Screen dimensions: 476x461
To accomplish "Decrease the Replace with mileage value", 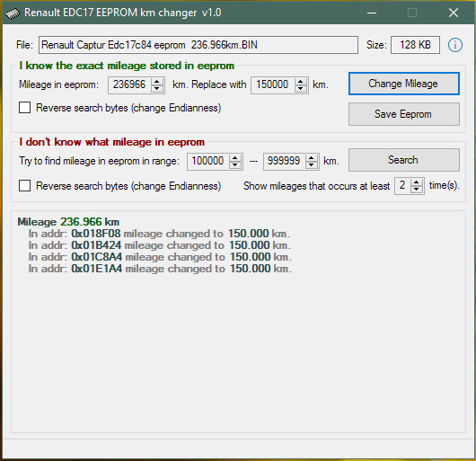I will point(300,88).
